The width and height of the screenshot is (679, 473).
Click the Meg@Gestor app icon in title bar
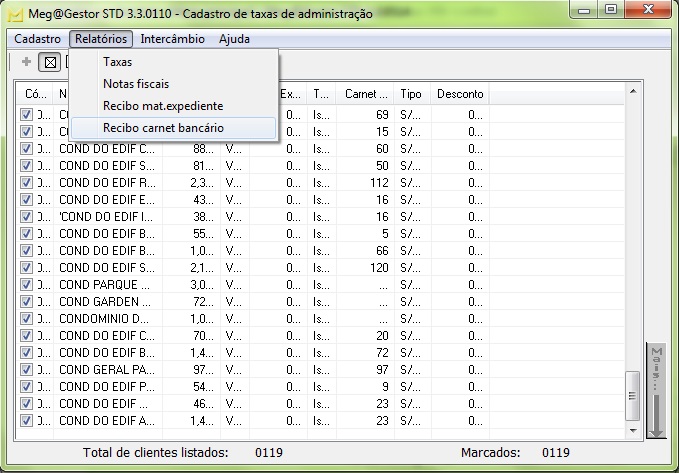click(15, 14)
